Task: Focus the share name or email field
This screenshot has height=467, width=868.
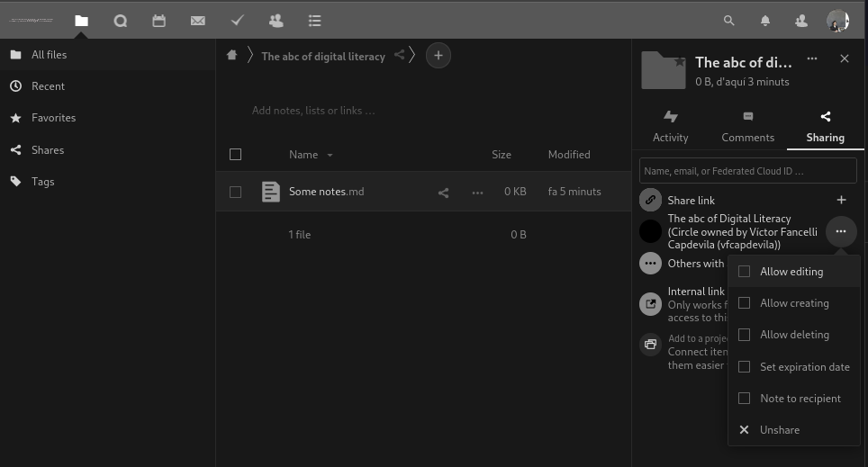Action: [747, 170]
